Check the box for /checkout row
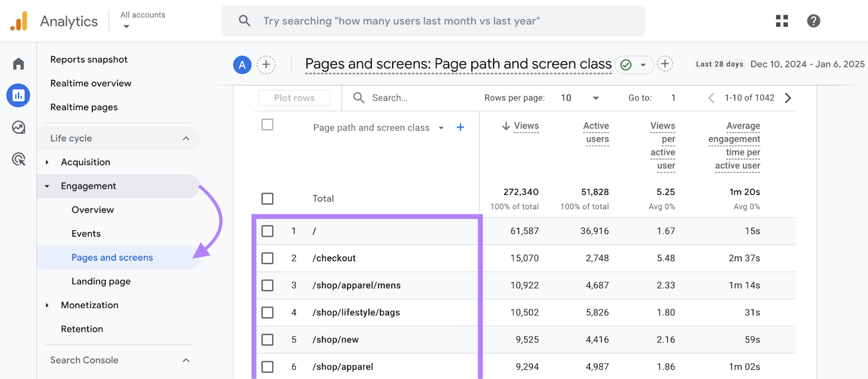Screen dimensions: 868x379 (x=267, y=258)
